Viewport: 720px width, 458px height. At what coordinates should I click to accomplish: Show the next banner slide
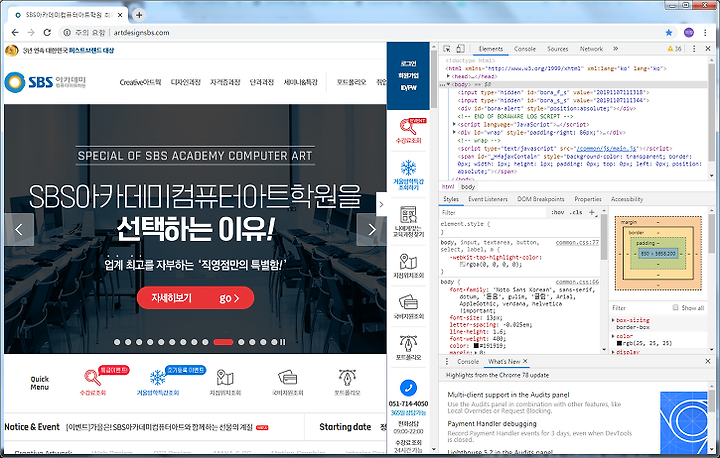coord(371,229)
